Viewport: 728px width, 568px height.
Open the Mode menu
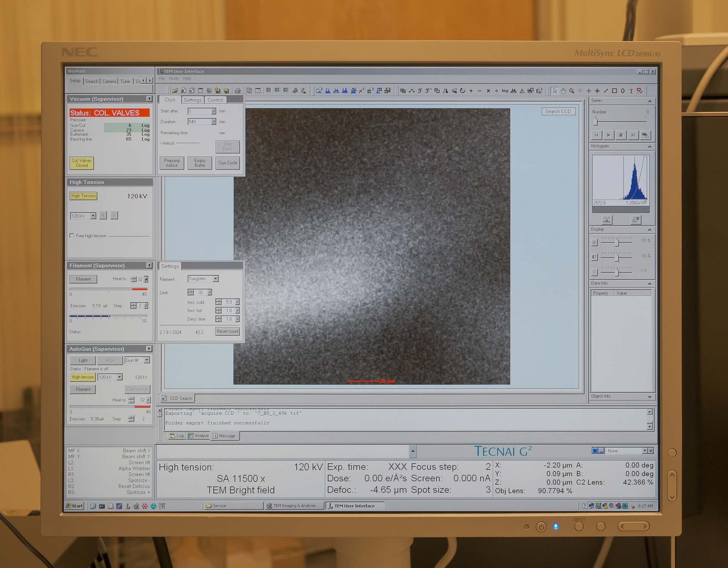tap(174, 78)
